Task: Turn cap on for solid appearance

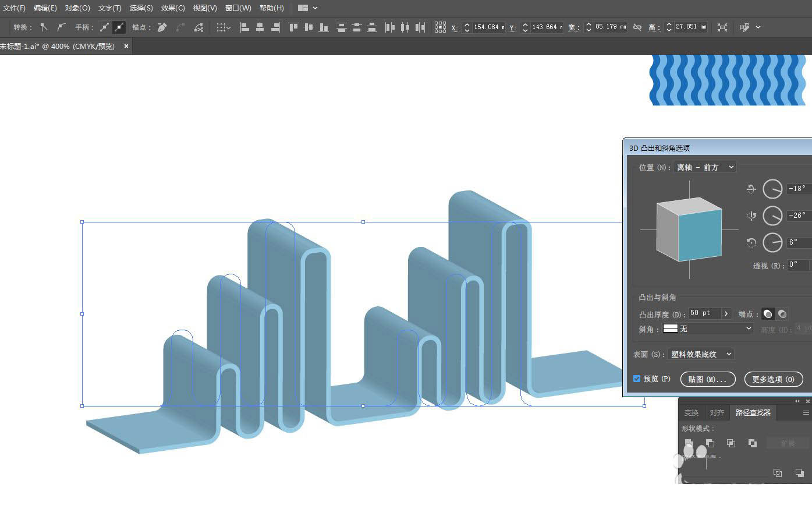Action: click(x=768, y=314)
